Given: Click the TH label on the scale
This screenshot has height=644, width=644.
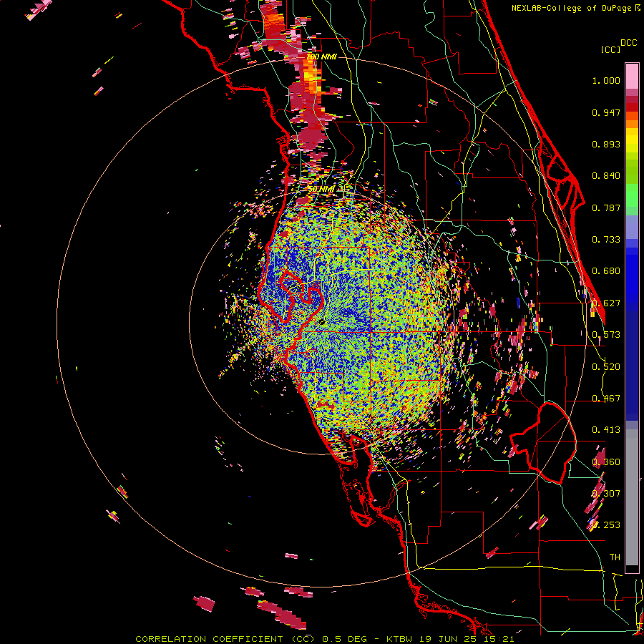Looking at the screenshot, I should click(x=615, y=557).
